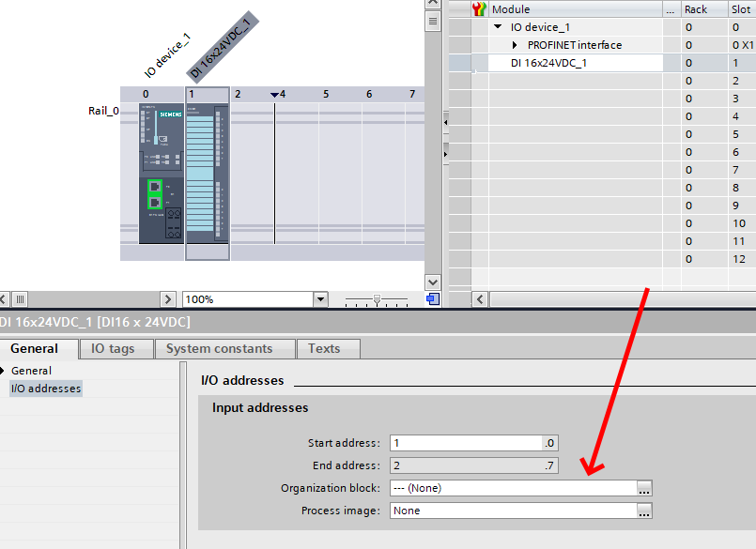Click the Rail_0 label

(103, 111)
